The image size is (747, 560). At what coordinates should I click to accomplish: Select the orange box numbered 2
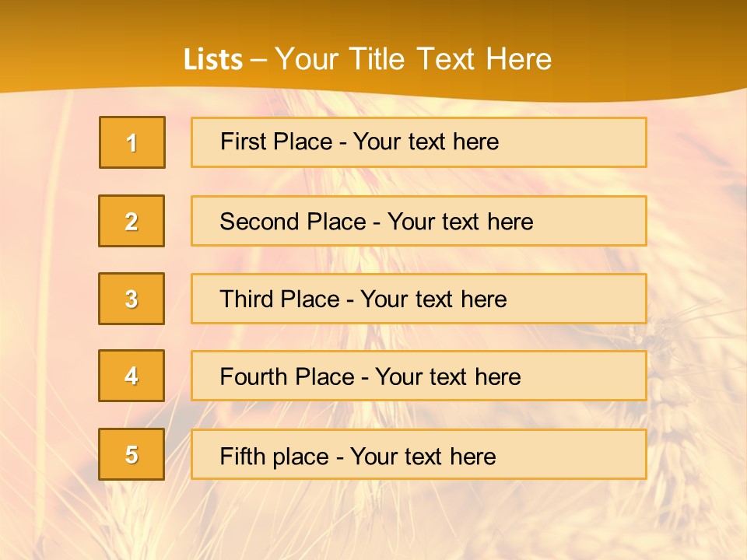point(132,221)
